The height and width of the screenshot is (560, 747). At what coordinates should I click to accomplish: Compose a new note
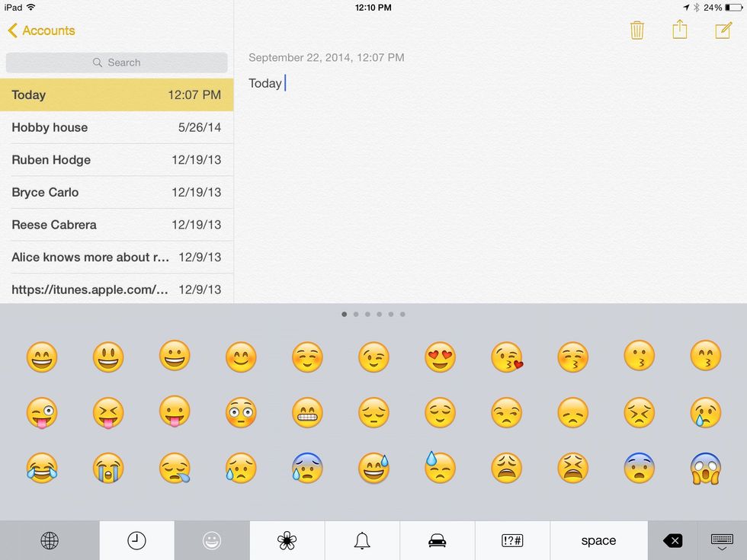click(x=721, y=30)
